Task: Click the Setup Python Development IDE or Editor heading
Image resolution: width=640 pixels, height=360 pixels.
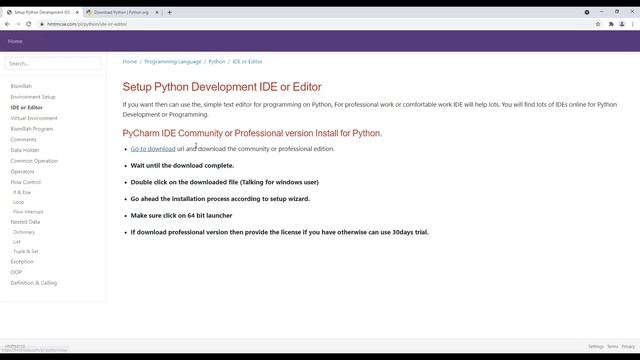Action: 222,87
